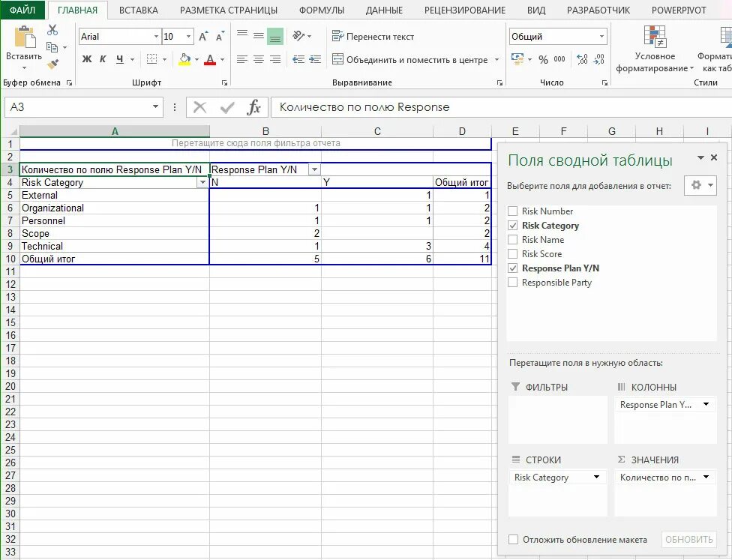Expand Risk Category item in Строки area
This screenshot has height=560, width=732.
596,477
